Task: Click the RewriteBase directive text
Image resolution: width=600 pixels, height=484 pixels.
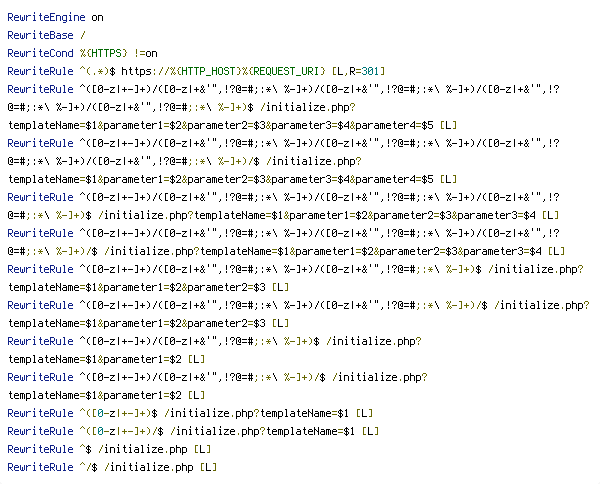Action: [x=40, y=36]
